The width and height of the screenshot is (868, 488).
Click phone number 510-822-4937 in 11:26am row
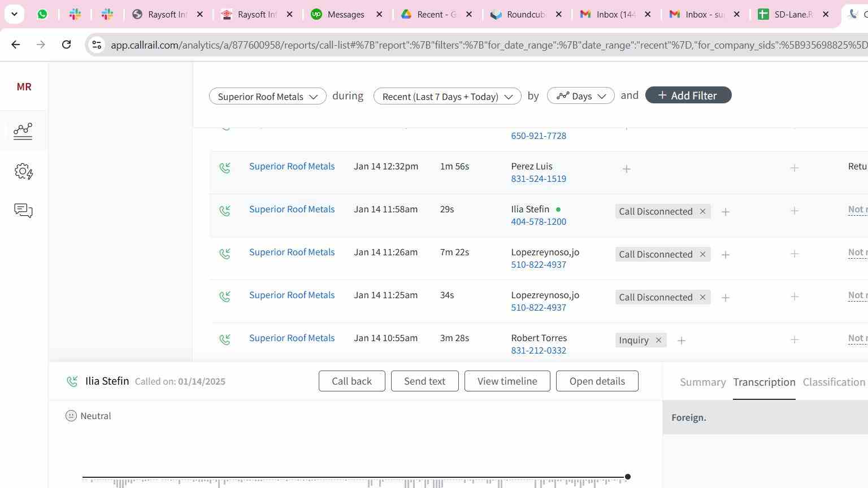539,264
